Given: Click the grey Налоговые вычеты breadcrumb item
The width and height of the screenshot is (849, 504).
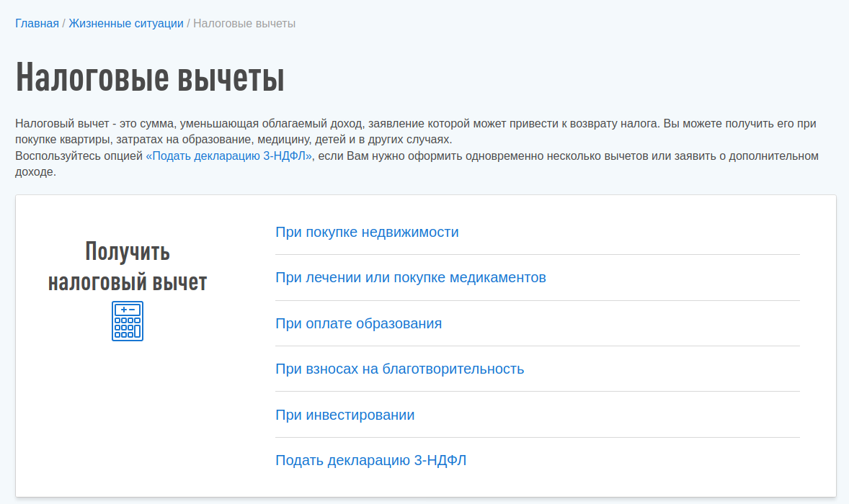Looking at the screenshot, I should point(244,24).
